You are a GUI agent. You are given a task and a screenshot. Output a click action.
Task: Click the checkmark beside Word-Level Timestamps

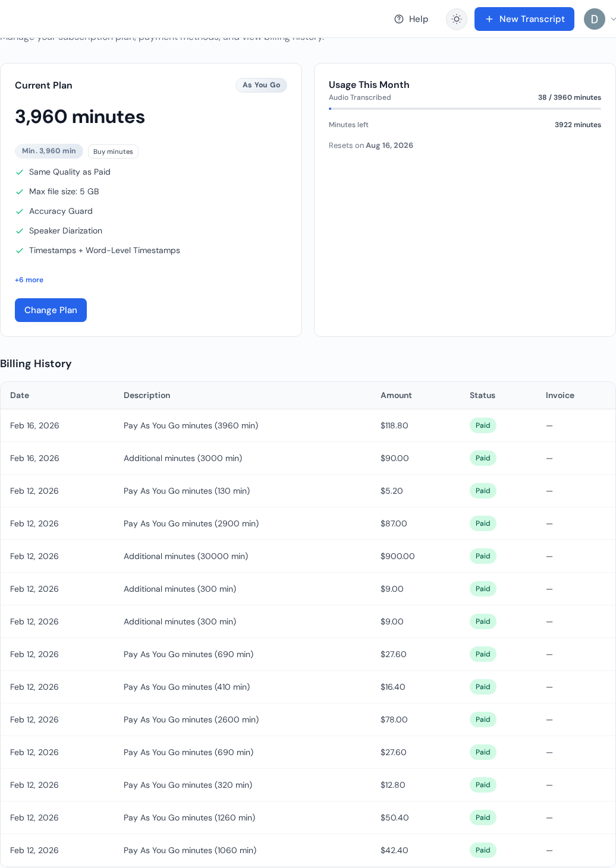point(20,250)
